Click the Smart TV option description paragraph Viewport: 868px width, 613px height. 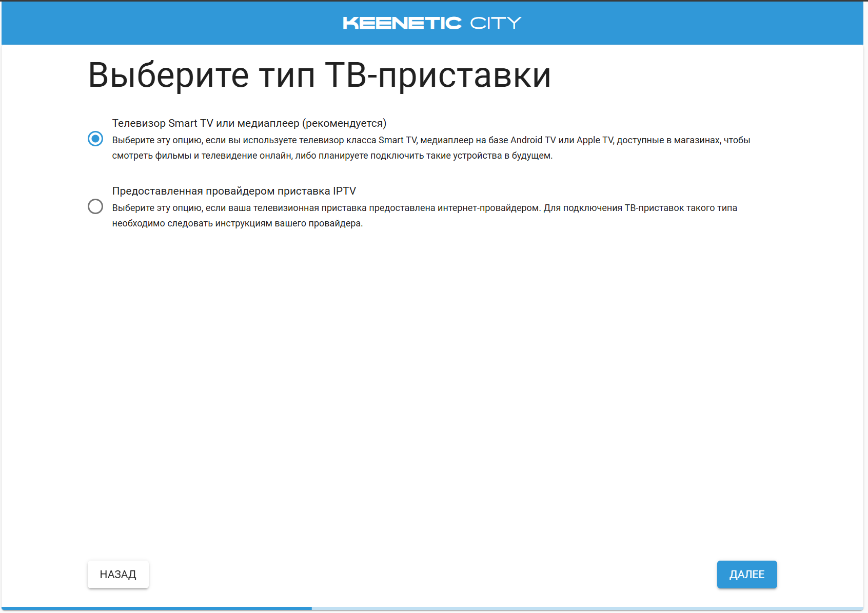(x=431, y=148)
